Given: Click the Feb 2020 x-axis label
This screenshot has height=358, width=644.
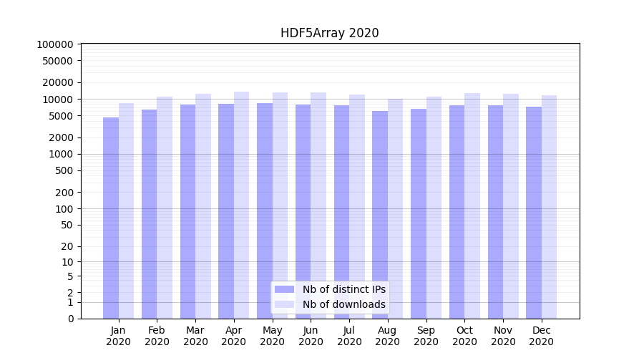Looking at the screenshot, I should pyautogui.click(x=157, y=336).
